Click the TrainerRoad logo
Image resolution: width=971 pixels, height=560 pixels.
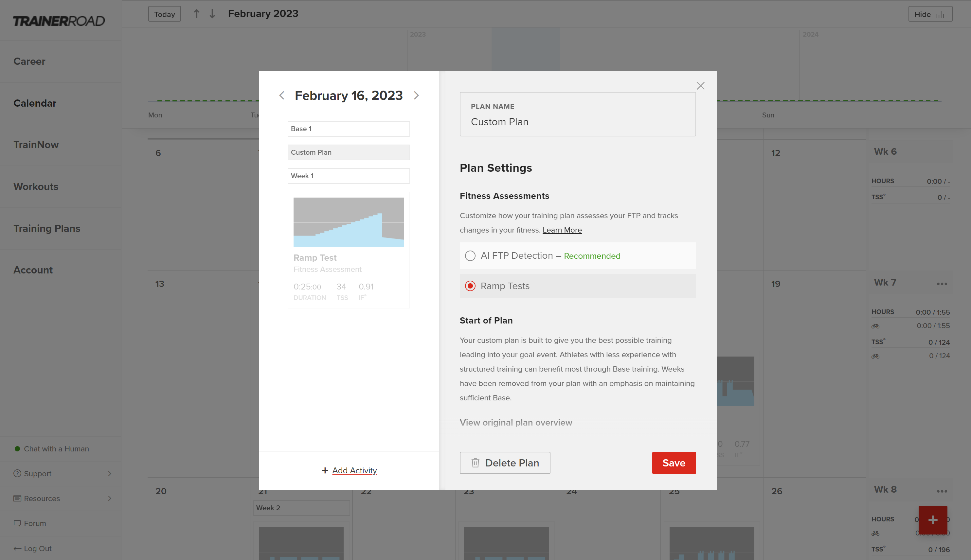point(59,21)
